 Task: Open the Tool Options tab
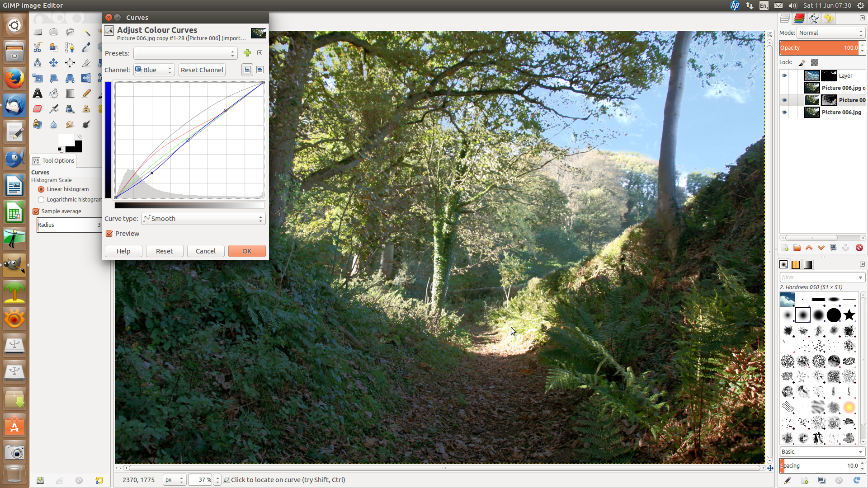click(x=54, y=160)
